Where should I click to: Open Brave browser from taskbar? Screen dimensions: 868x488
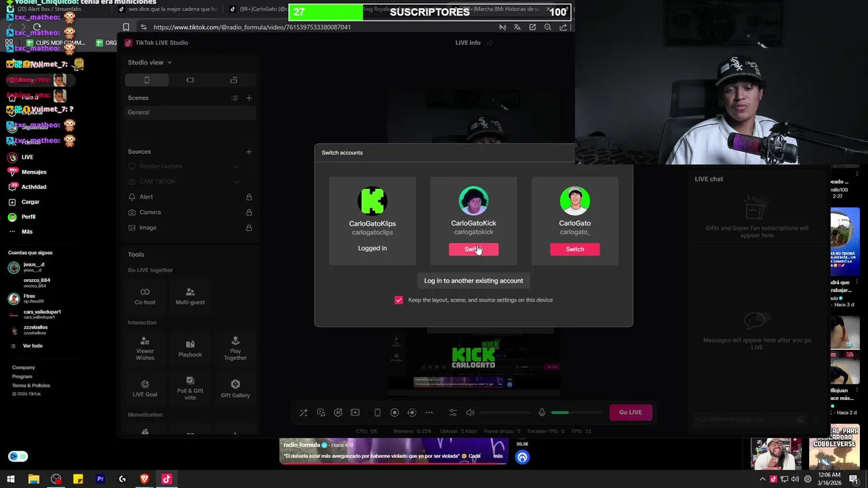[144, 479]
